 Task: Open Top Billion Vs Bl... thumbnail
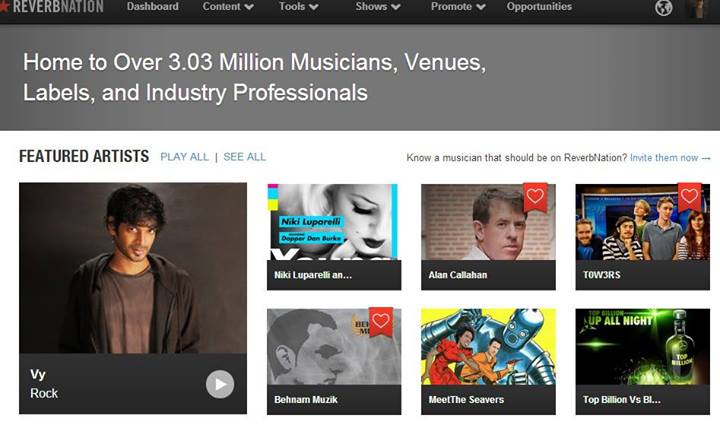[642, 361]
